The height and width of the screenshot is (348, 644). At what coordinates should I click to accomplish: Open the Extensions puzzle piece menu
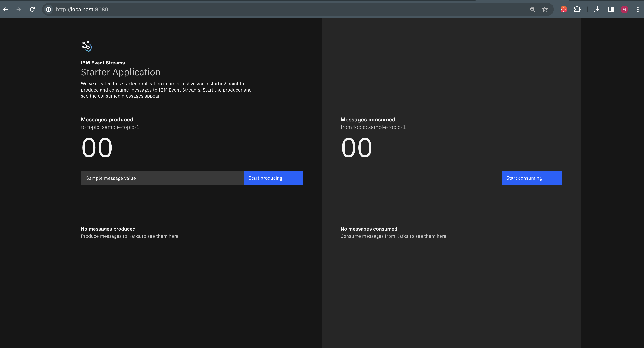pos(577,10)
